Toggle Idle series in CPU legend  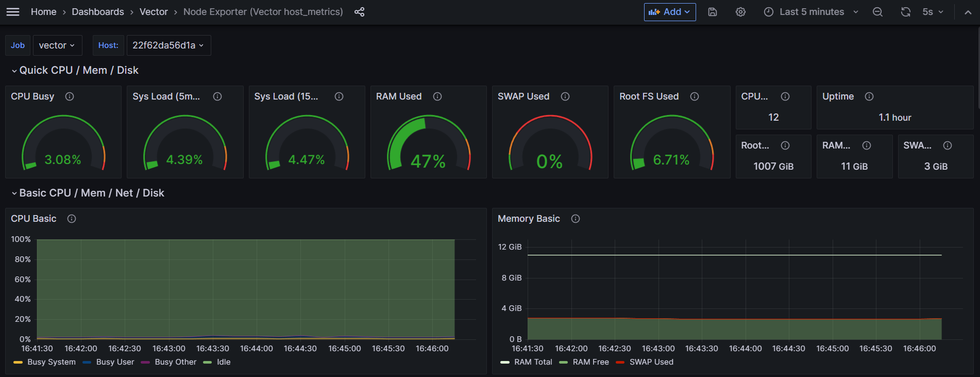point(223,362)
